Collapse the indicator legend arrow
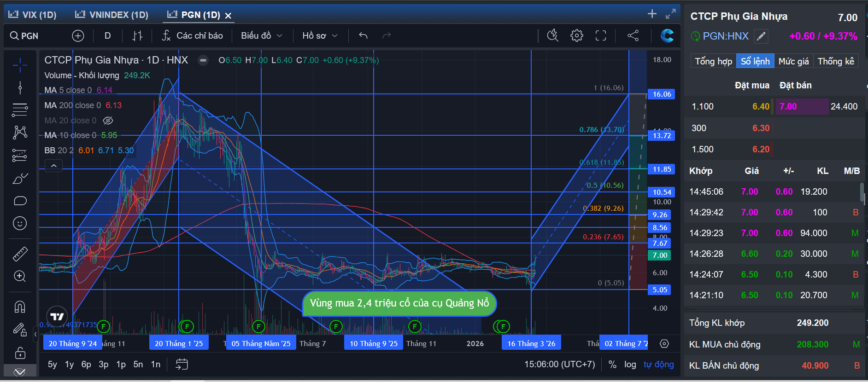 [54, 166]
